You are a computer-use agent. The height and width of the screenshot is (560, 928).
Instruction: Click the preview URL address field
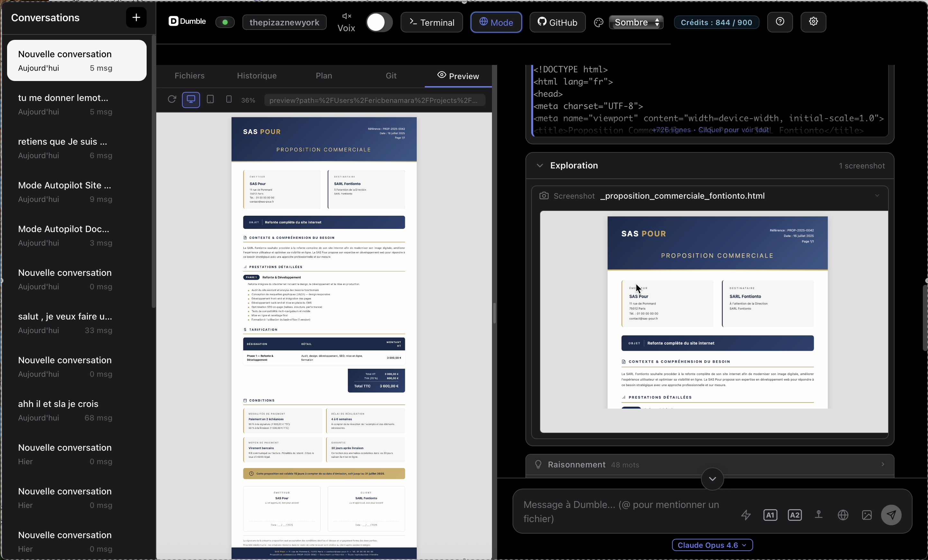coord(374,100)
